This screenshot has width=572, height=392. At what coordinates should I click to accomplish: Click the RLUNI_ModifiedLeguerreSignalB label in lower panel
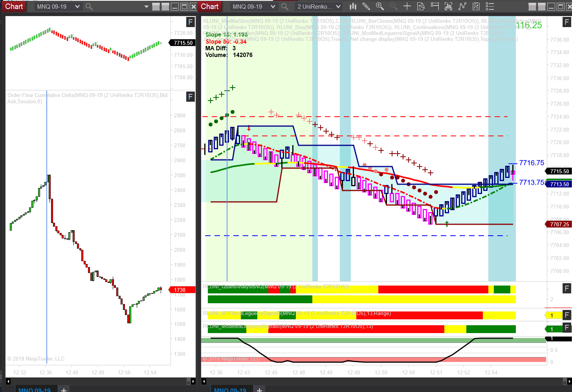point(288,326)
